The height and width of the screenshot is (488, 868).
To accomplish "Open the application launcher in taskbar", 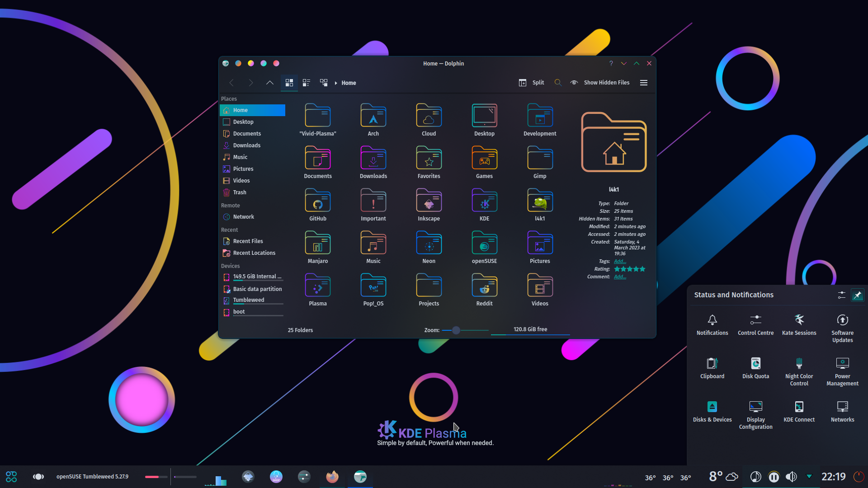I will (11, 477).
